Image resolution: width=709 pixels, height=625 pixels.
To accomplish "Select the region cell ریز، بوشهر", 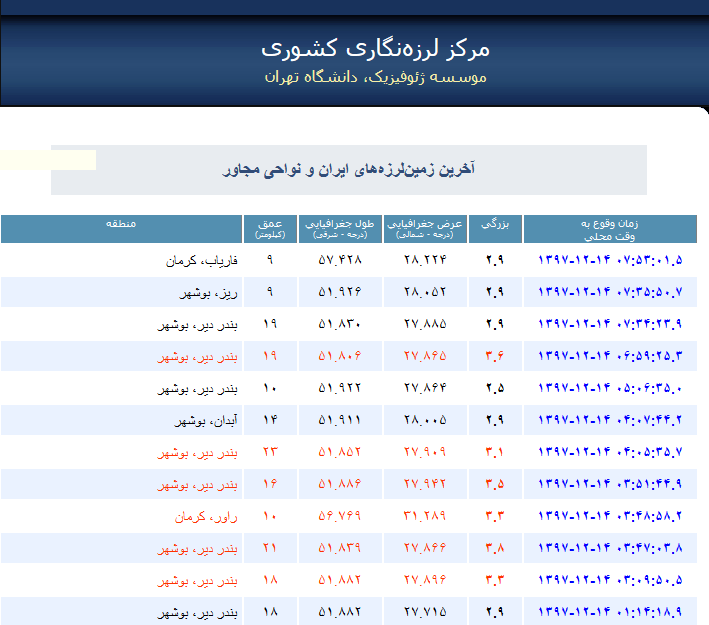I will [208, 293].
